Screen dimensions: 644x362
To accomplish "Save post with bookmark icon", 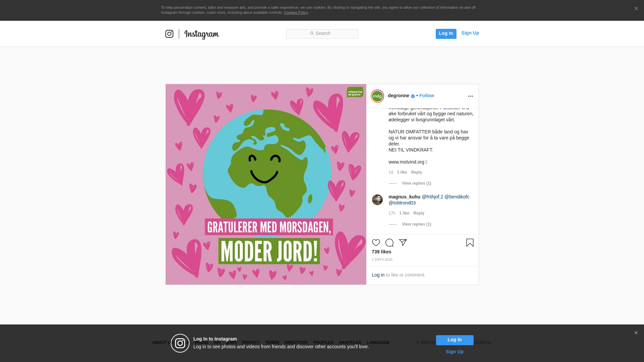I will click(x=470, y=243).
